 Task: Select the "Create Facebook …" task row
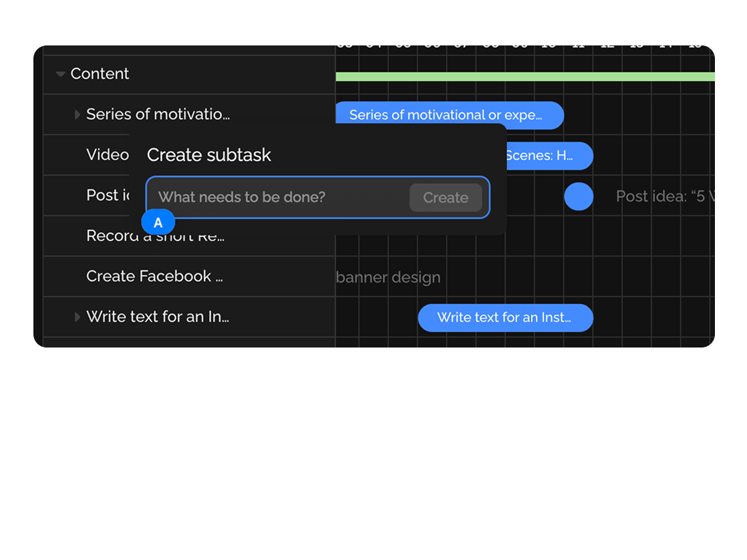[x=154, y=276]
